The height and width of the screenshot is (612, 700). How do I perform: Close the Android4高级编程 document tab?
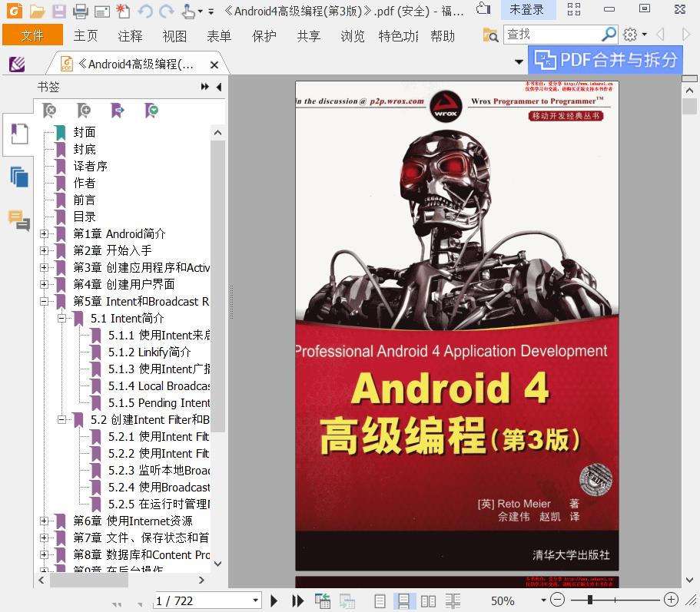pyautogui.click(x=214, y=65)
